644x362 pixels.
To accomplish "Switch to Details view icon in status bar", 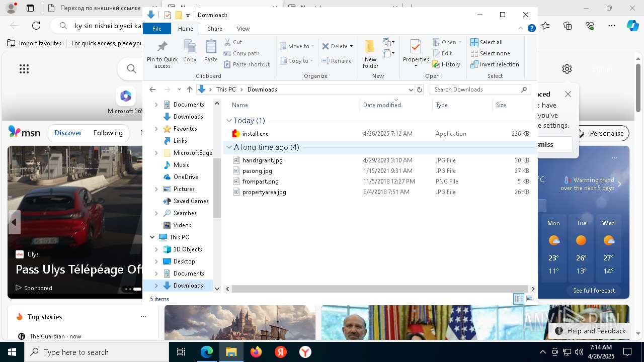I will pos(519,299).
